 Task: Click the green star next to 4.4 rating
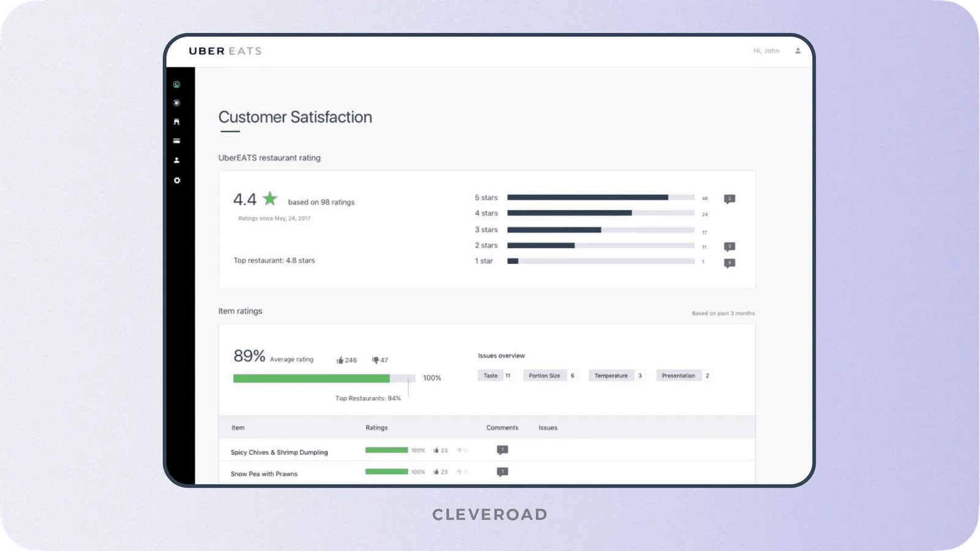tap(270, 198)
